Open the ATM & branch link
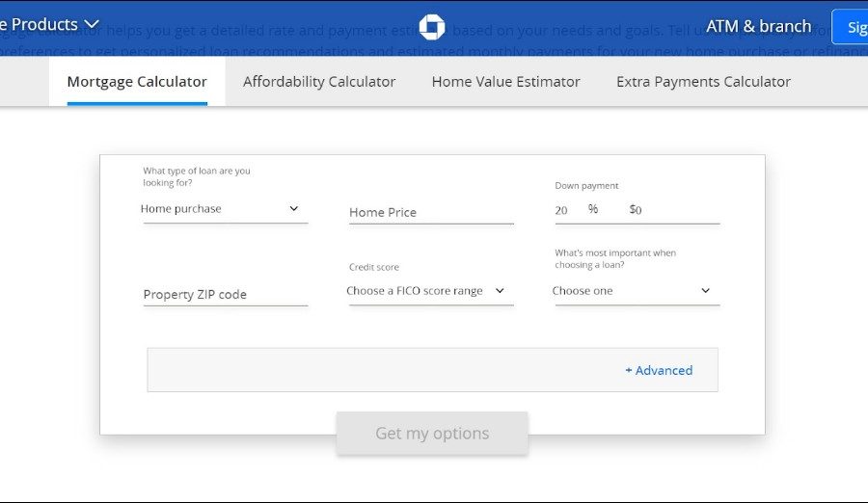868x503 pixels. [x=758, y=26]
